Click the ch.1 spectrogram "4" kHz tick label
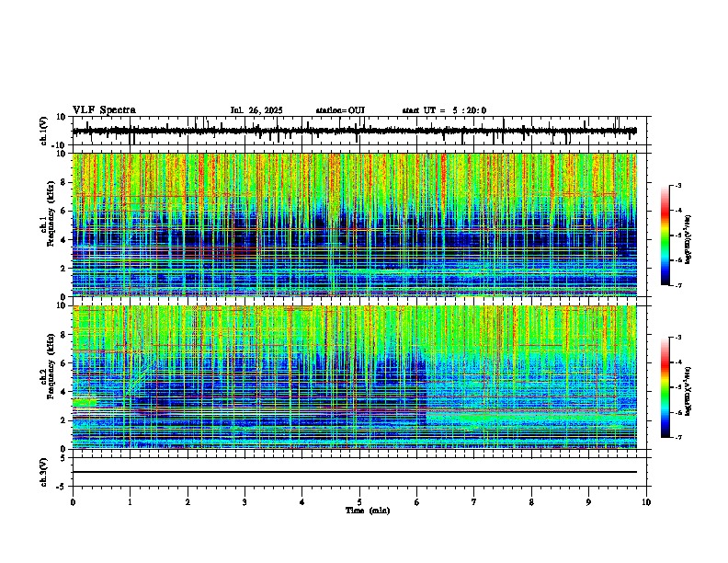728x563 pixels. tap(64, 240)
